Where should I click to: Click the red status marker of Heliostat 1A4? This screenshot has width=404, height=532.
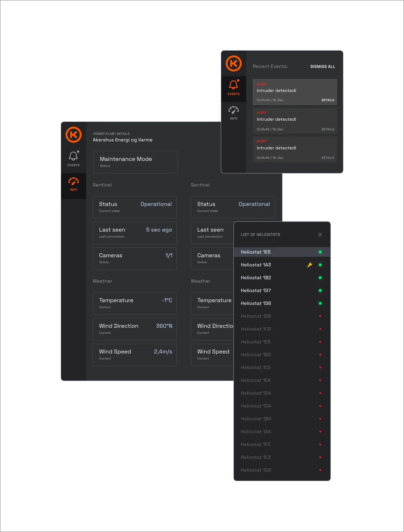(320, 431)
